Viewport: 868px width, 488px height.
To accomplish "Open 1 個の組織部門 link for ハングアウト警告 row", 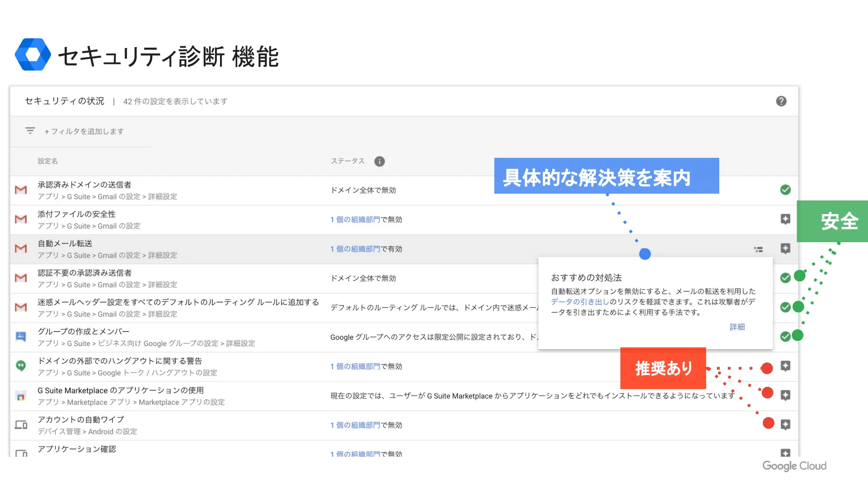I will [x=355, y=366].
